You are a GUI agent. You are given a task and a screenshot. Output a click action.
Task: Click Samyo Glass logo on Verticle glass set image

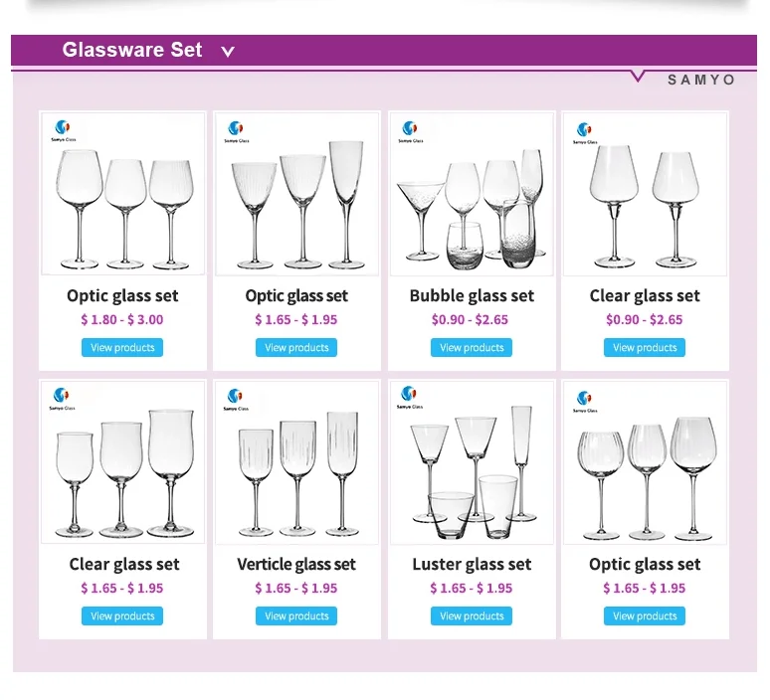coord(235,400)
